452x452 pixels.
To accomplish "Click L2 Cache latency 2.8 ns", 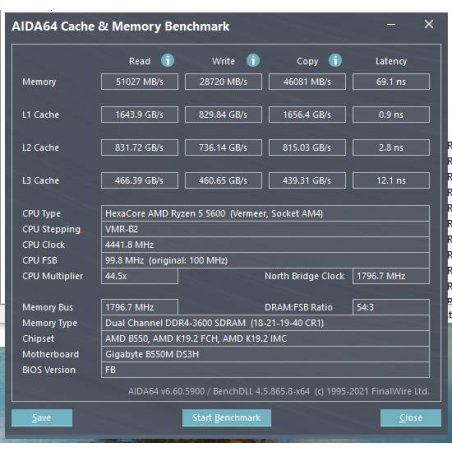I will click(x=391, y=148).
